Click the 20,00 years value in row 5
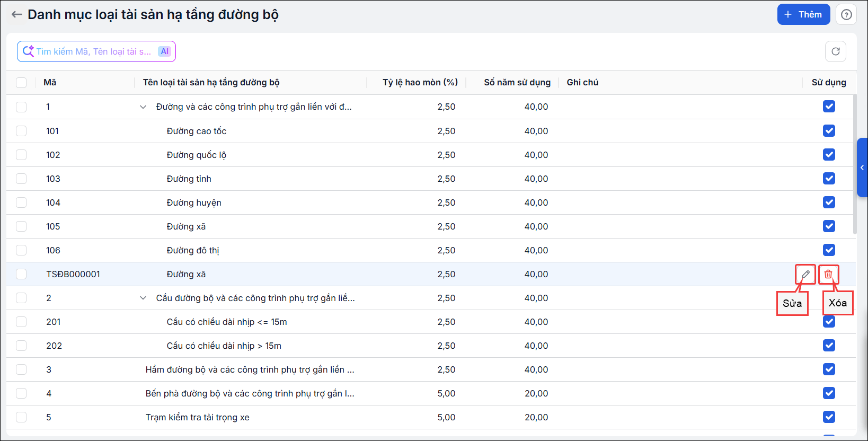 click(x=536, y=417)
